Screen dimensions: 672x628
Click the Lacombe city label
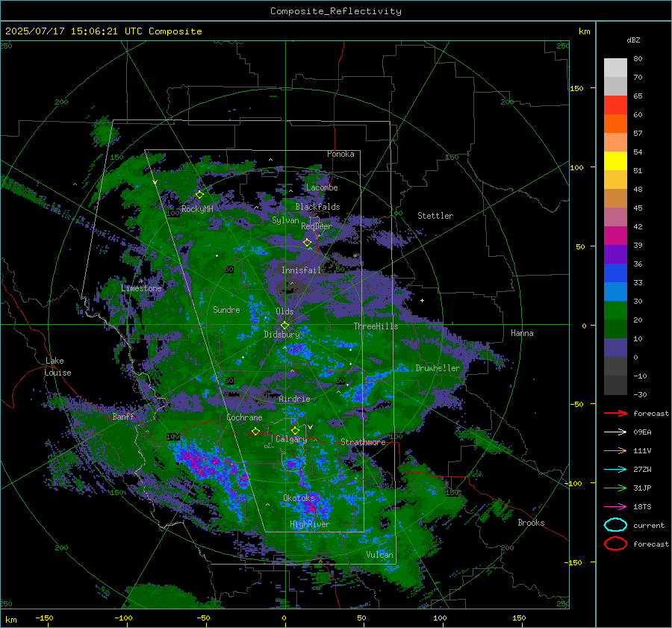tap(322, 187)
